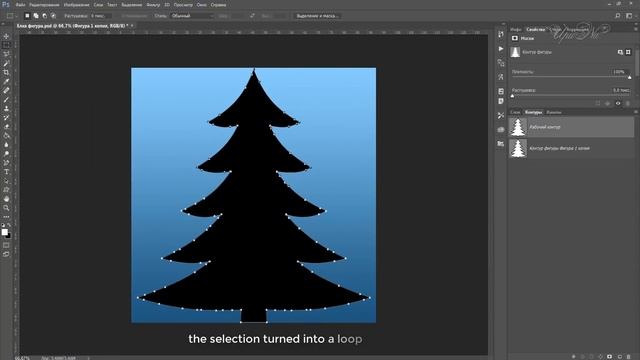
Task: Change screen mode icon at toolbar bottom
Action: [6, 254]
